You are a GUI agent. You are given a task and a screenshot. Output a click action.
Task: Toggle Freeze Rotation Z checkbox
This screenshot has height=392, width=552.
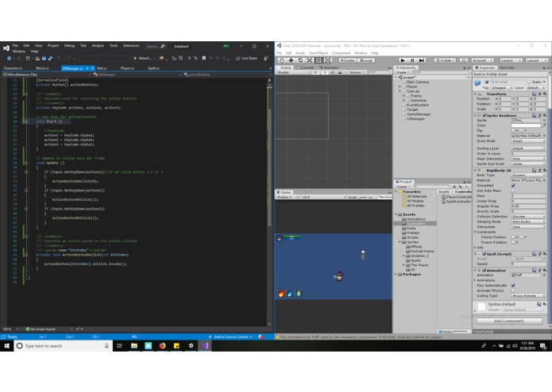click(x=513, y=242)
